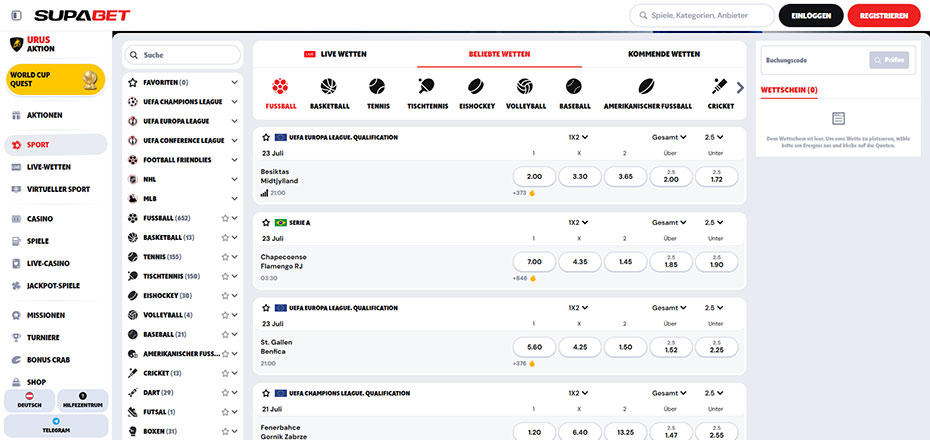Favorite the Serie A league star

click(266, 222)
